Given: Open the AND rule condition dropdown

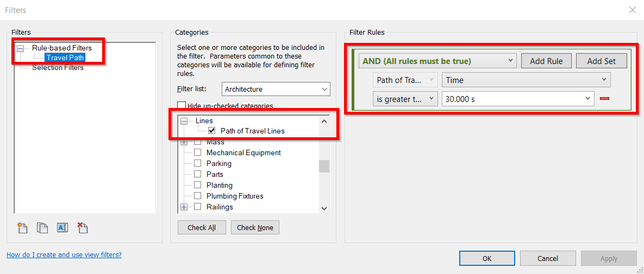Looking at the screenshot, I should (437, 61).
